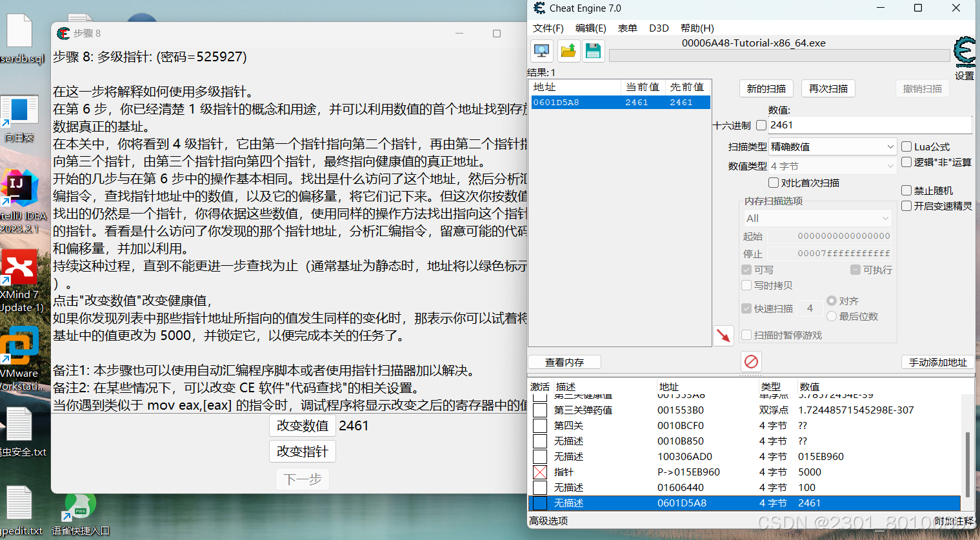
Task: Open the 编辑(E) menu
Action: coord(591,28)
